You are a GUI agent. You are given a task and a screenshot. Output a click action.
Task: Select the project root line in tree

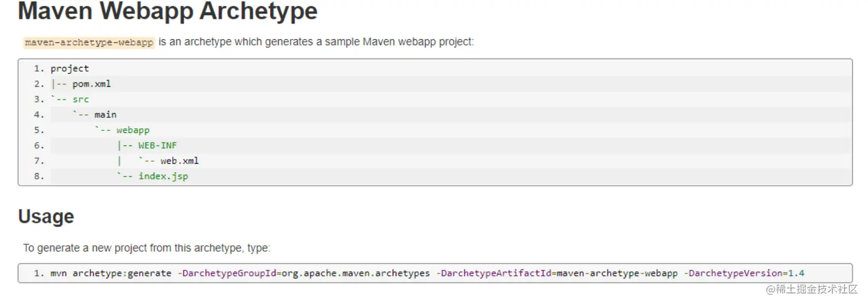[69, 69]
